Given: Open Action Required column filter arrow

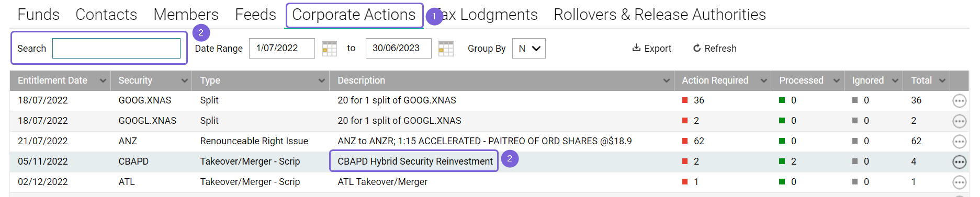Looking at the screenshot, I should (x=764, y=80).
